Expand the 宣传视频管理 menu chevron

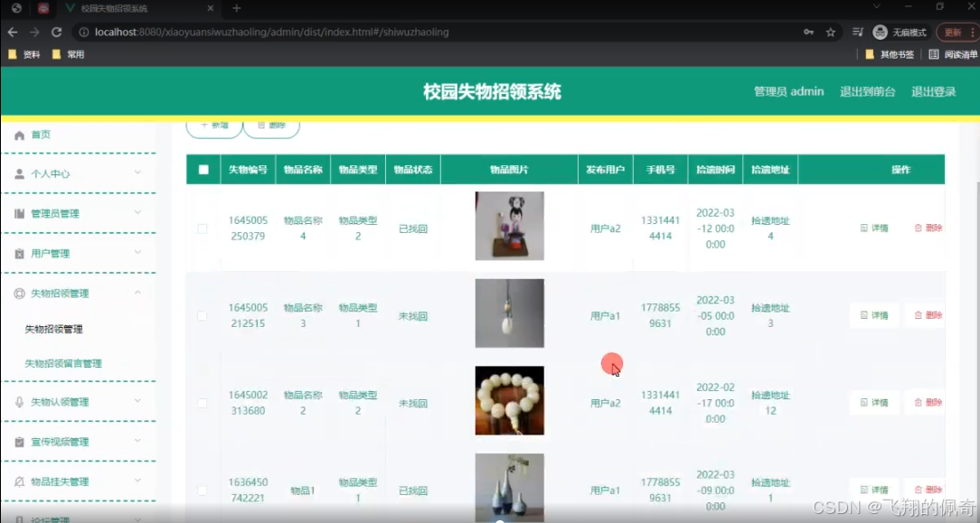137,441
